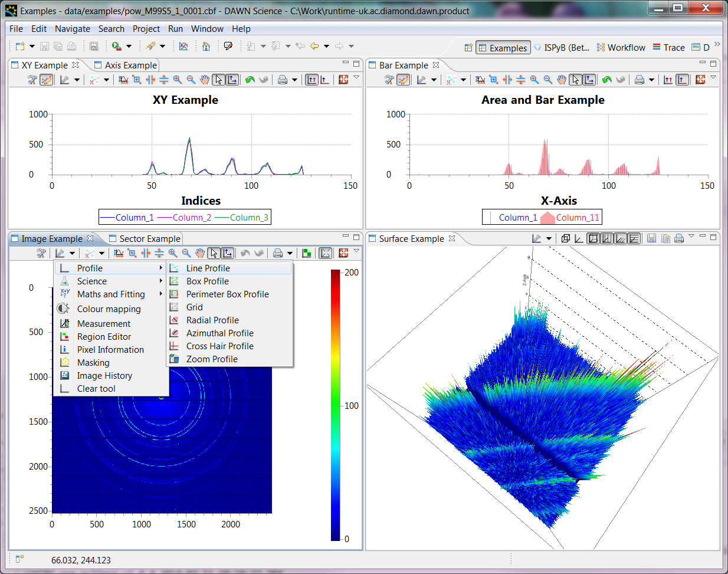Screen dimensions: 728x574
Task: Open plot settings wrench icon in Image Example
Action: pyautogui.click(x=41, y=253)
